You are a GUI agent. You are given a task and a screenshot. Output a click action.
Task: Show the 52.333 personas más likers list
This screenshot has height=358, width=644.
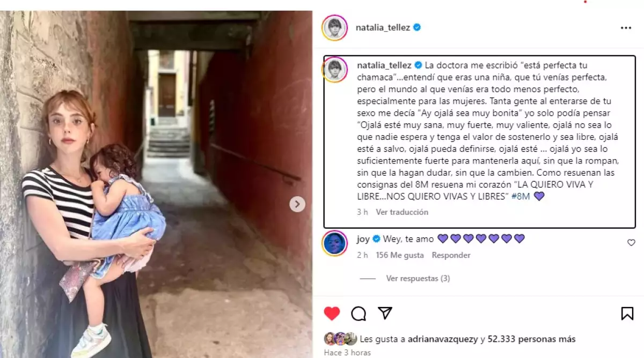531,339
